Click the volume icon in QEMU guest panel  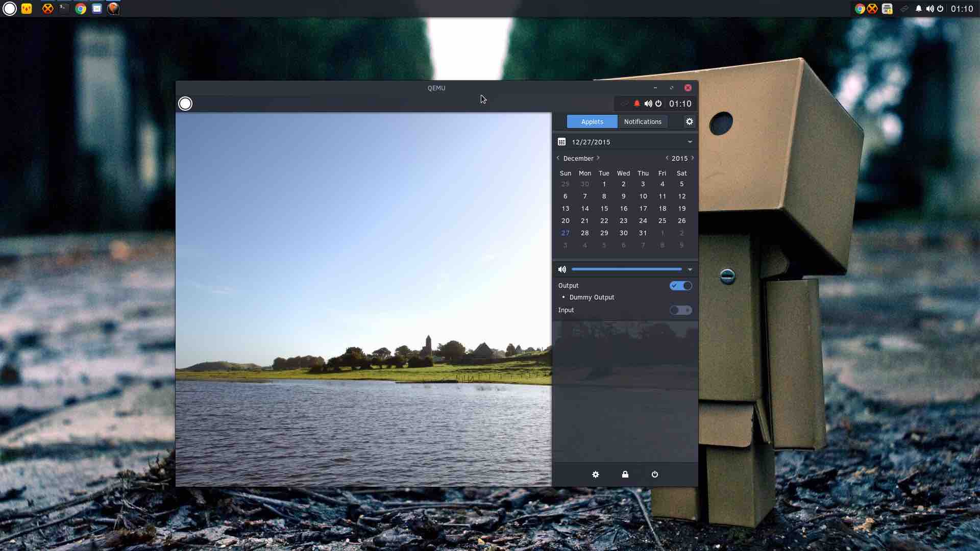click(648, 104)
